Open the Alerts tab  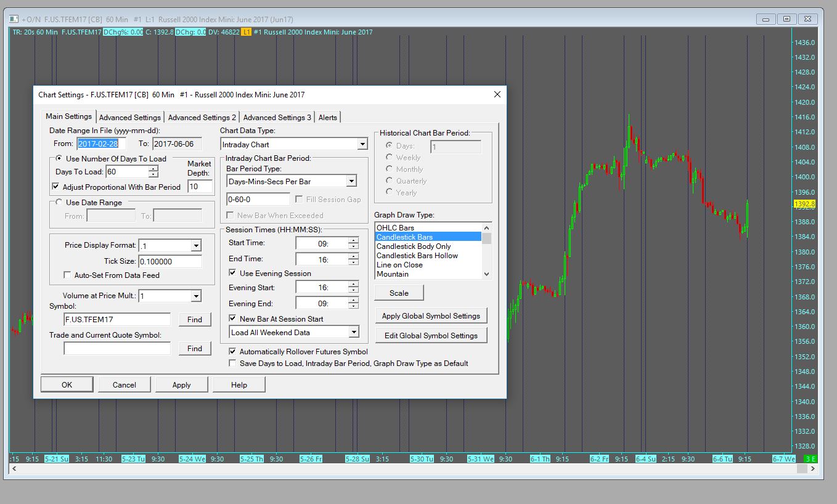[327, 117]
